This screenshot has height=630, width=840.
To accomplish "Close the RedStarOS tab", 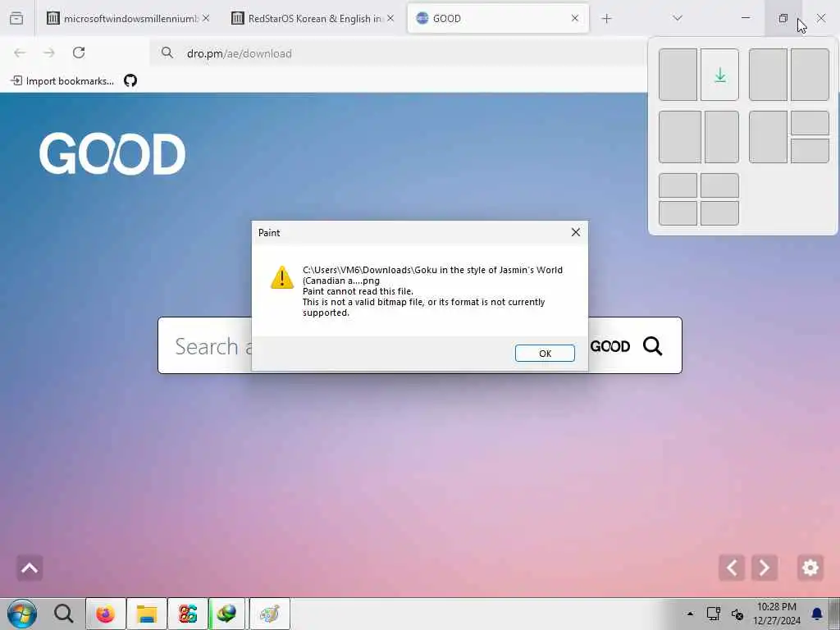I will click(390, 18).
